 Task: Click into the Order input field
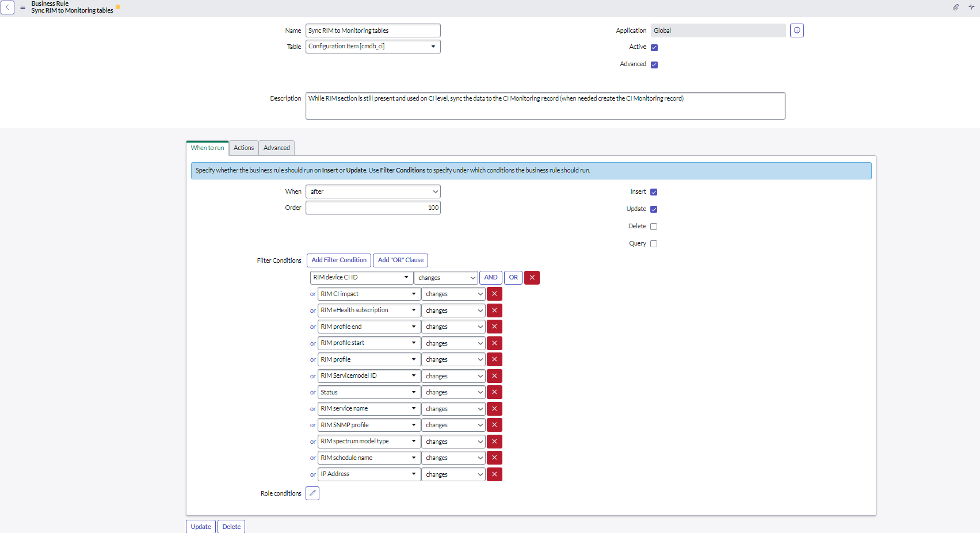[373, 208]
